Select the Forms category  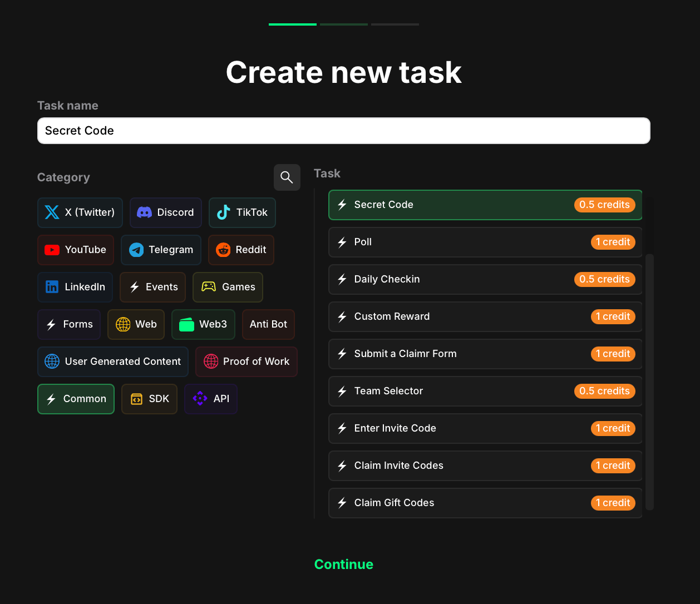point(69,324)
